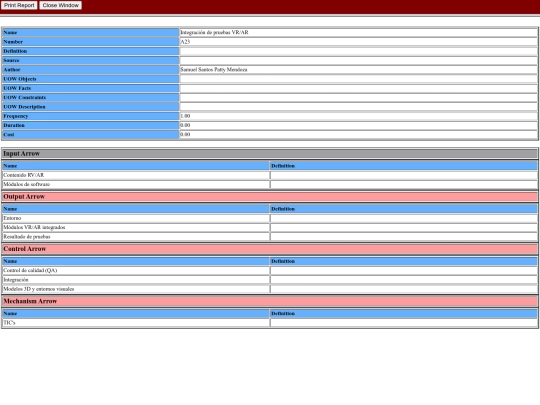Click Name column header under Input Arrow
Image resolution: width=540 pixels, height=405 pixels.
click(x=136, y=166)
